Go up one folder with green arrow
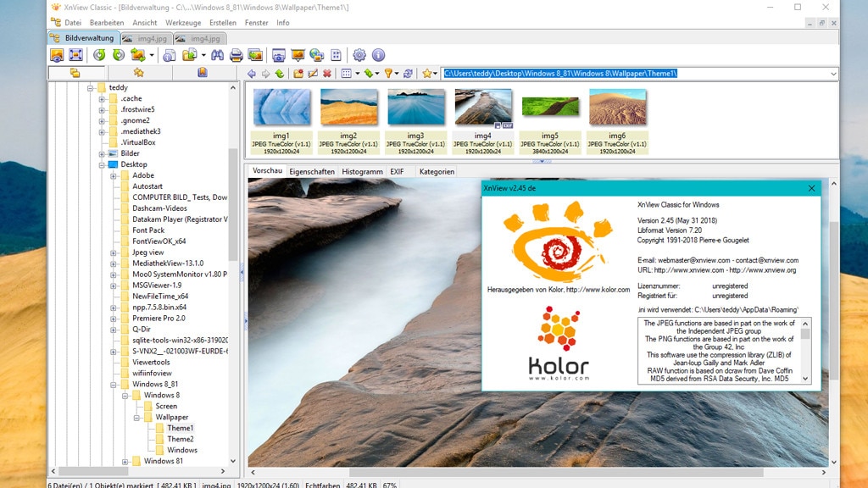The image size is (868, 488). tap(279, 74)
